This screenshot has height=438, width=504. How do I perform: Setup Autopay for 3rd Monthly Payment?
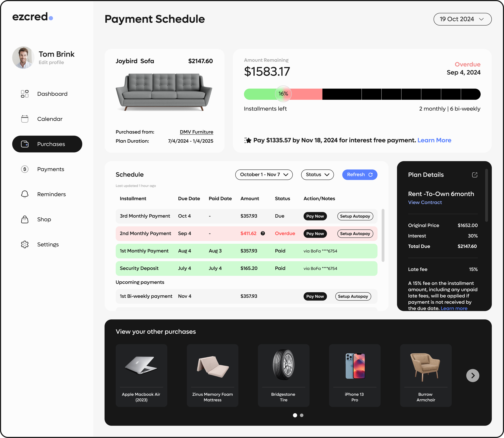(x=355, y=216)
